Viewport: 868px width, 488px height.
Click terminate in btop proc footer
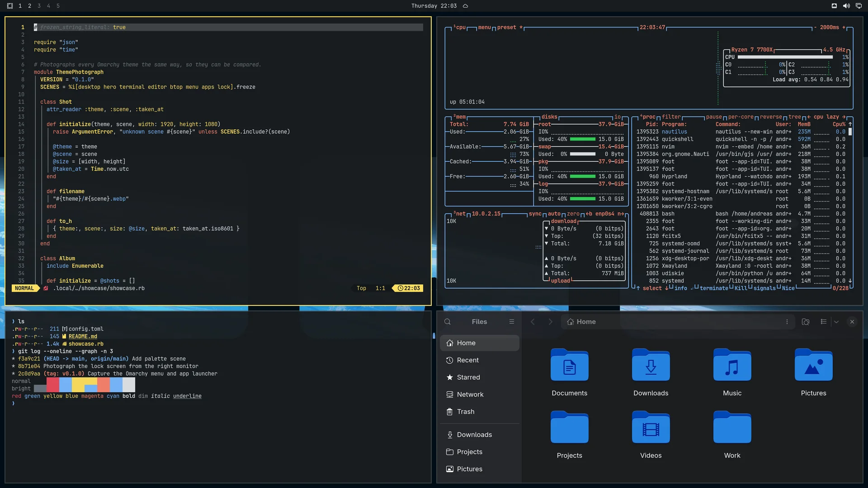714,288
